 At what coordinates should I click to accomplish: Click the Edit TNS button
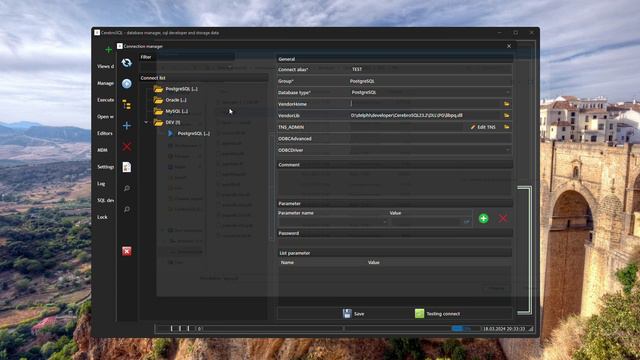[483, 127]
